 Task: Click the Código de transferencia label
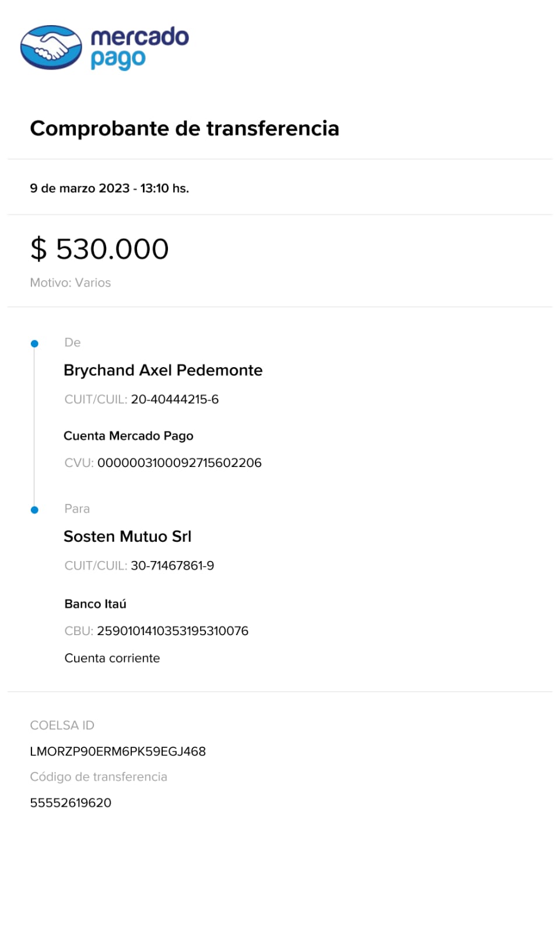[99, 777]
